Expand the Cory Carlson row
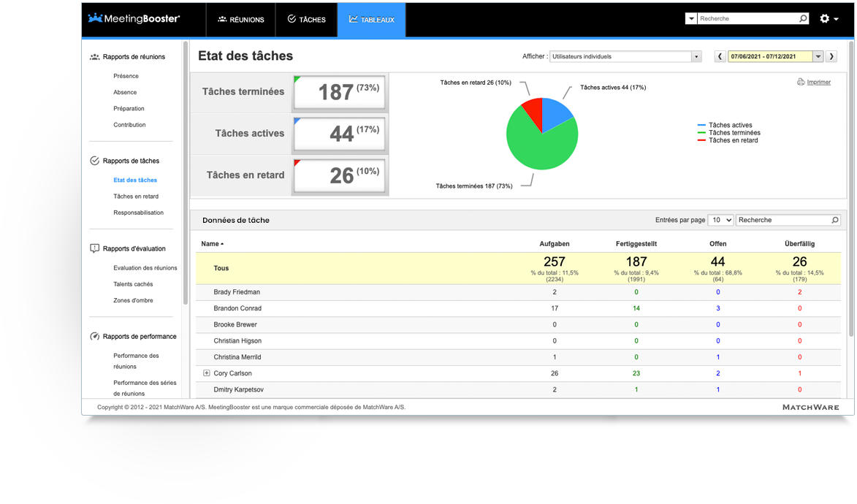Viewport: 857px width, 504px height. [207, 373]
